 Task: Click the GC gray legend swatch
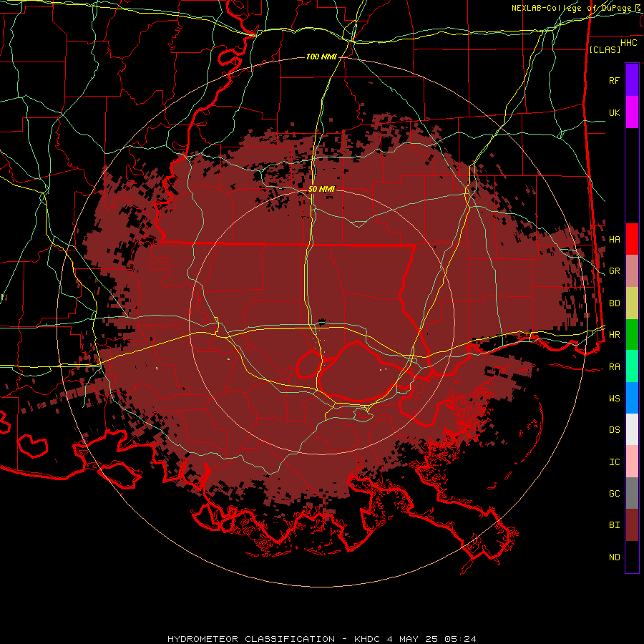click(x=632, y=493)
